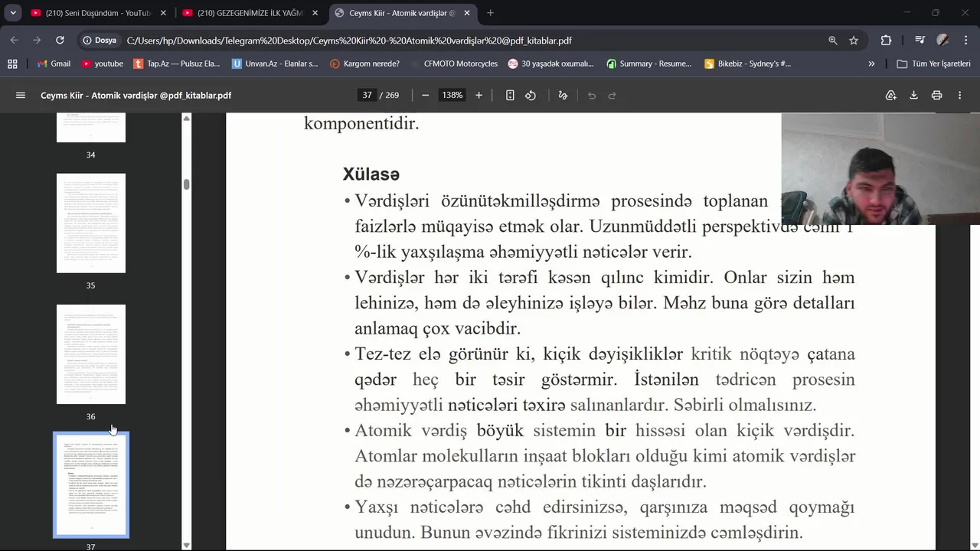Open the CFMOTO Motorcycles bookmark
Image resolution: width=980 pixels, height=551 pixels.
pos(453,64)
